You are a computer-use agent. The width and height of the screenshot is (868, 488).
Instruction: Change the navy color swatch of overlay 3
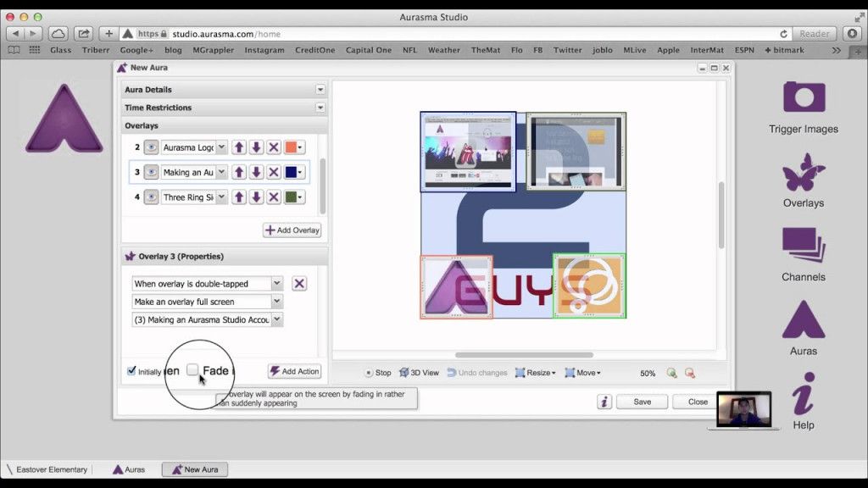click(293, 172)
